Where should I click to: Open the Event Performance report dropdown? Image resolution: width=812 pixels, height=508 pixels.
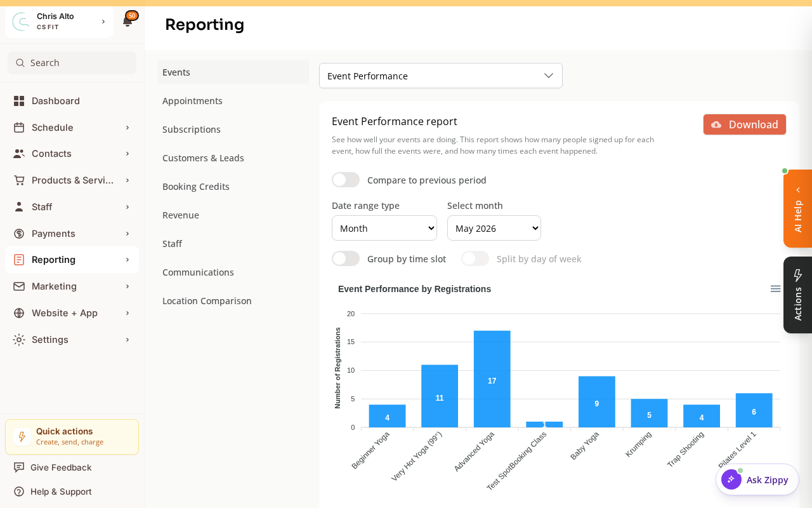(441, 76)
